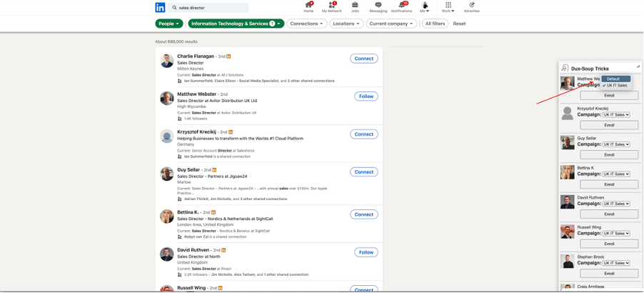Focus the 'sales director' search field

208,7
